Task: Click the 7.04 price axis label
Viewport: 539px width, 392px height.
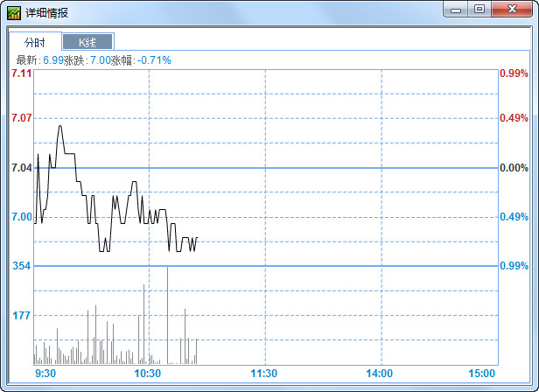Action: (21, 168)
